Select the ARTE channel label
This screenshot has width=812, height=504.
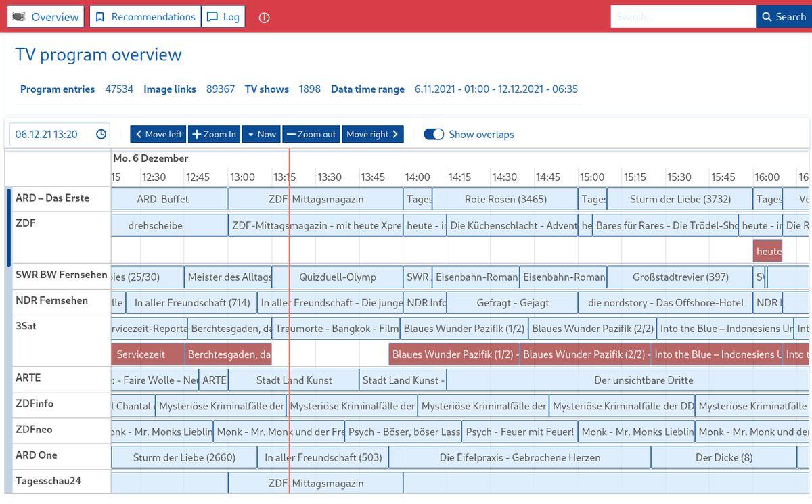click(x=28, y=377)
